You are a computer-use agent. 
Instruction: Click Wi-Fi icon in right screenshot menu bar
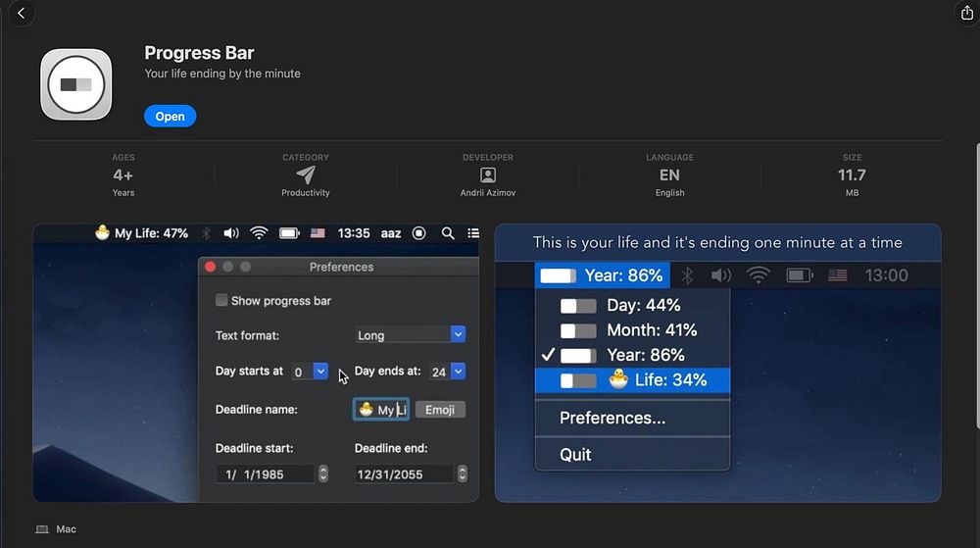pos(759,274)
